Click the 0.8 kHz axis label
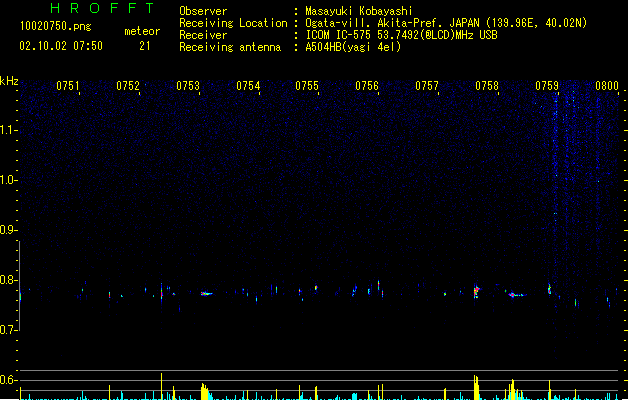Viewport: 629px width, 400px height. tap(8, 280)
